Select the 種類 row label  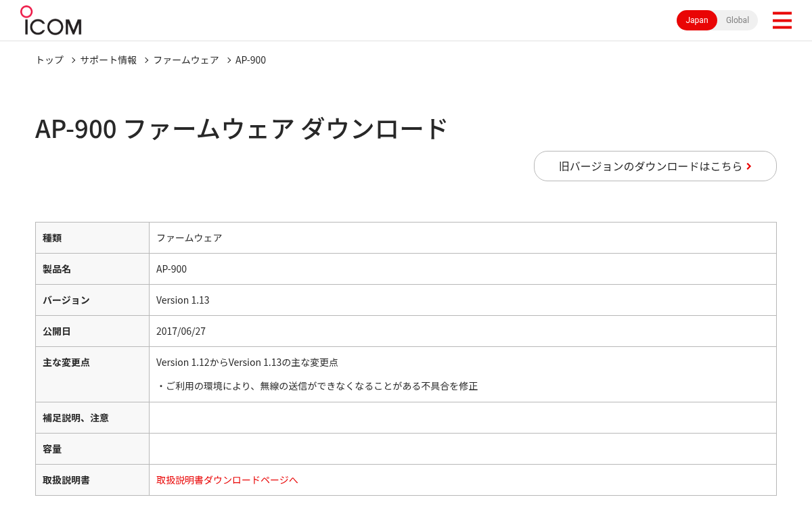coord(52,238)
